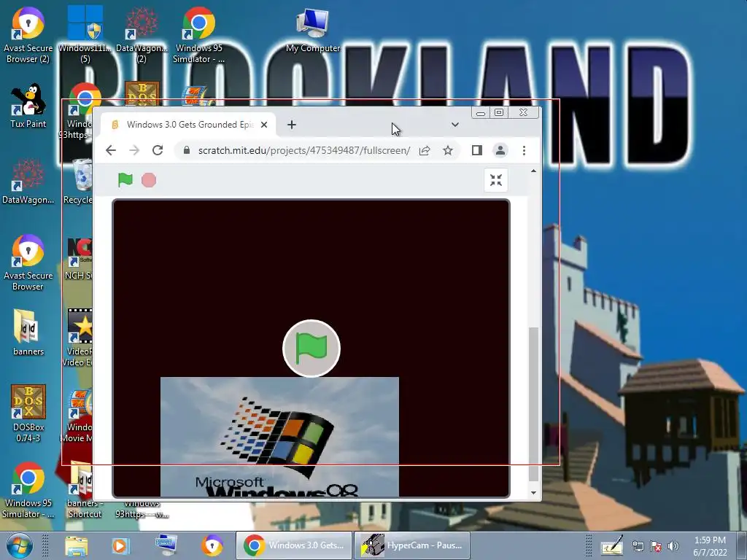Viewport: 747px width, 560px height.
Task: Open the Windows Start orb
Action: coord(19,545)
